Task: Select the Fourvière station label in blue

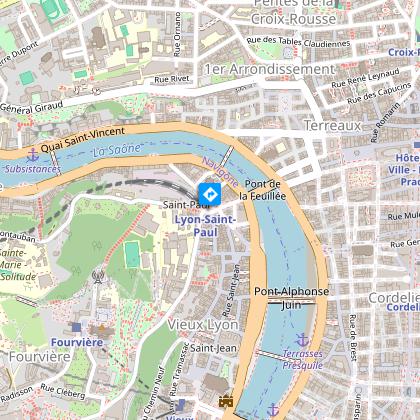Action: (x=77, y=342)
